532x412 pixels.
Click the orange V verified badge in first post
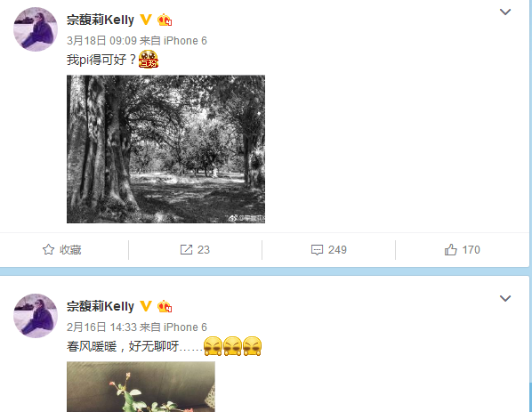(146, 20)
